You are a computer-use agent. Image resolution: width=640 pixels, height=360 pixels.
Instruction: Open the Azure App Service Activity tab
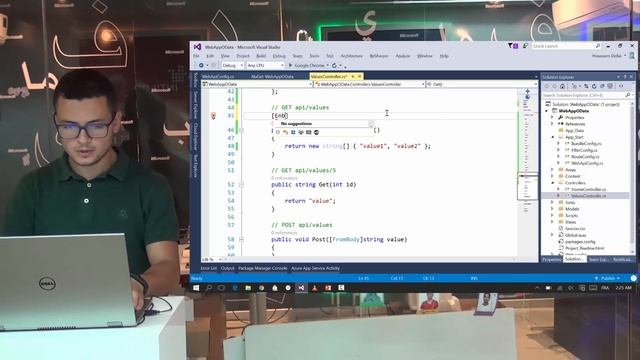coord(315,268)
